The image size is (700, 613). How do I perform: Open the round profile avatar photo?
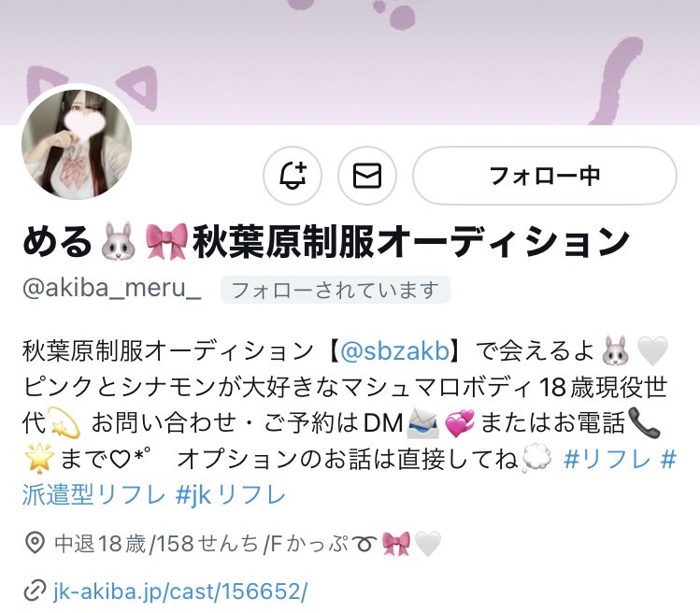coord(77,144)
